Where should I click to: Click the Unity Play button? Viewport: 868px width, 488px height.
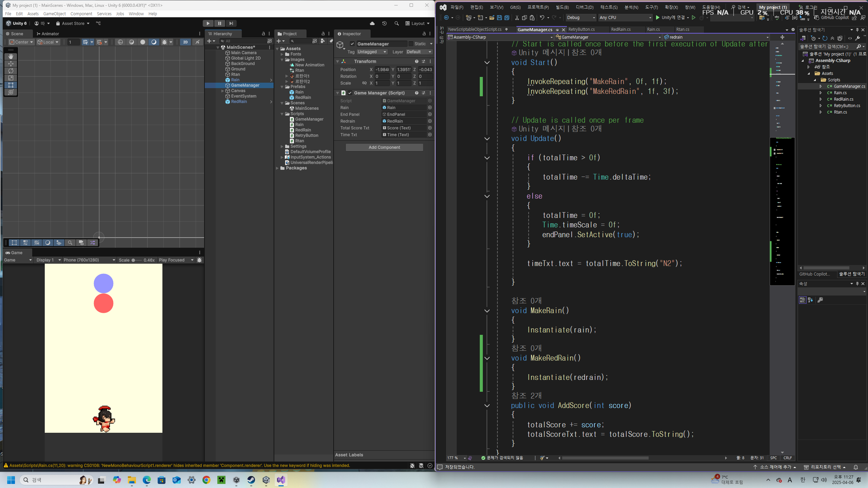pyautogui.click(x=208, y=23)
